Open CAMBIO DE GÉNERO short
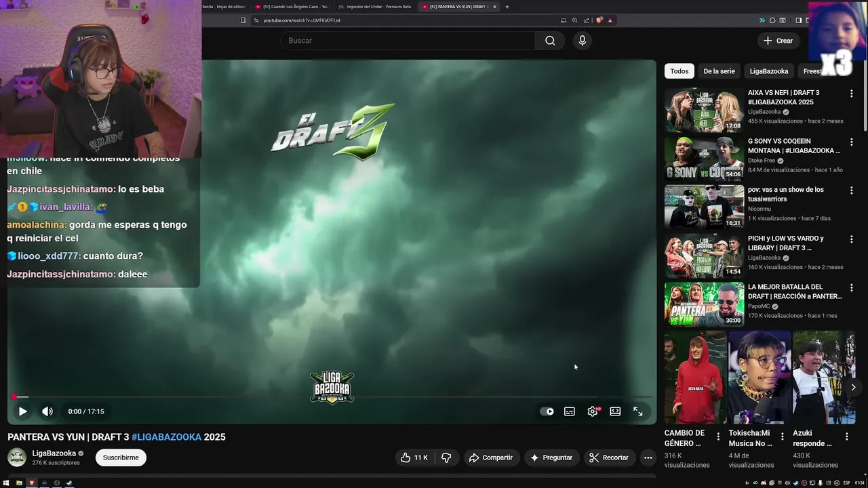Viewport: 868px width, 488px height. coord(695,378)
